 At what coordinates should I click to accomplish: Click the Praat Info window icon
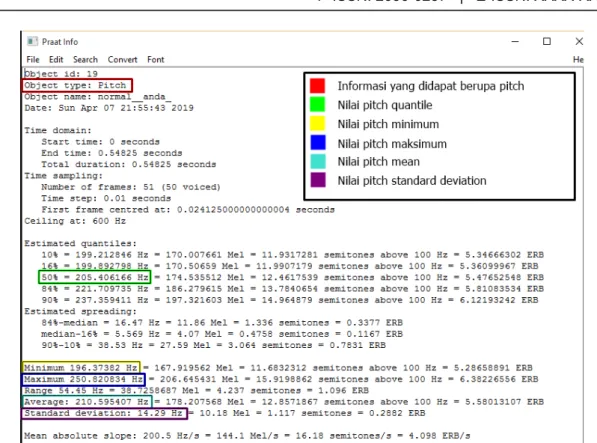click(32, 41)
